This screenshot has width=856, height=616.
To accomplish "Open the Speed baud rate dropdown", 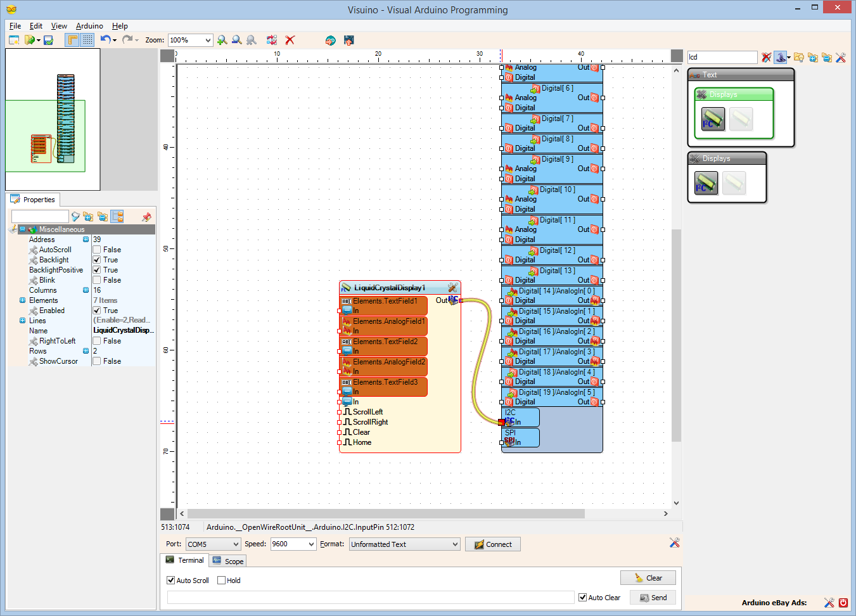I will 311,544.
